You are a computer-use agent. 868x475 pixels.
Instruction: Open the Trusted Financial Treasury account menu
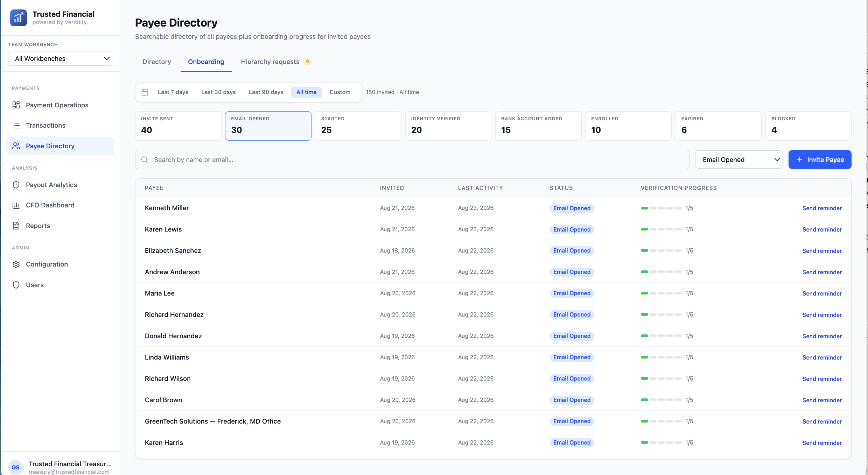pyautogui.click(x=60, y=467)
